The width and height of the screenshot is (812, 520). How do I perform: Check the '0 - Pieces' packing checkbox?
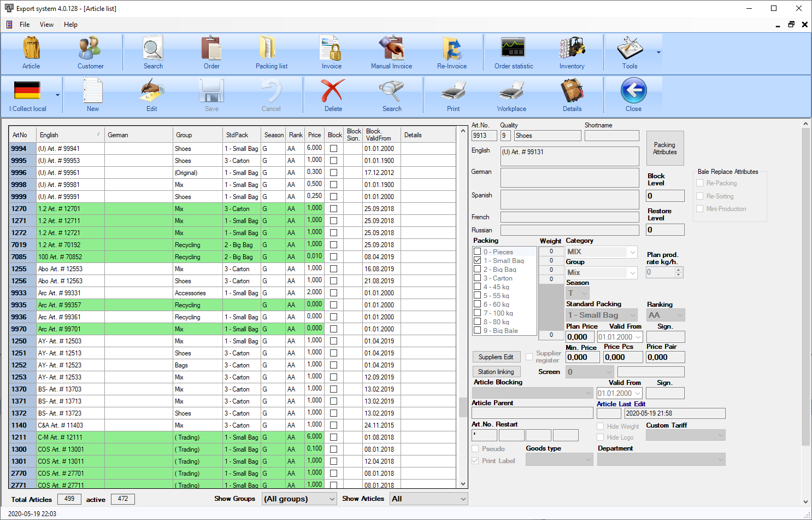click(x=478, y=252)
